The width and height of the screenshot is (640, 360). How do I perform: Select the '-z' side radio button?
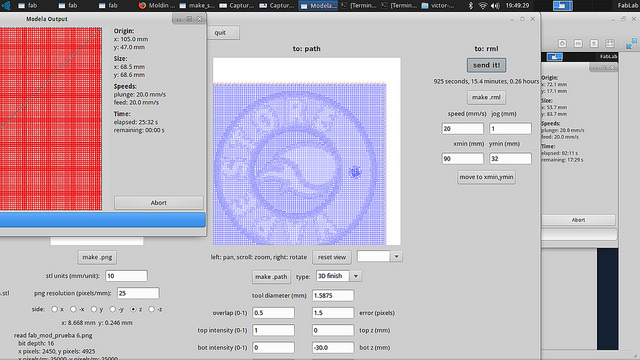(151, 309)
